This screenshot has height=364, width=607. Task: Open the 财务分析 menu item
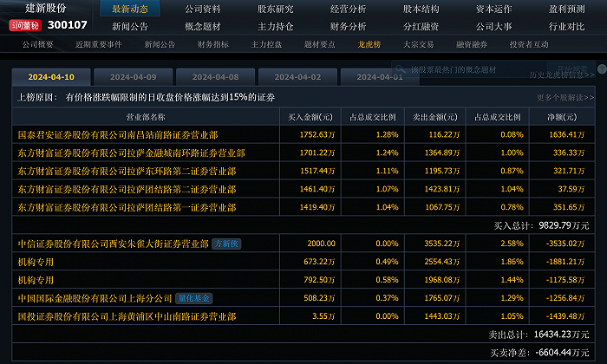pos(348,26)
